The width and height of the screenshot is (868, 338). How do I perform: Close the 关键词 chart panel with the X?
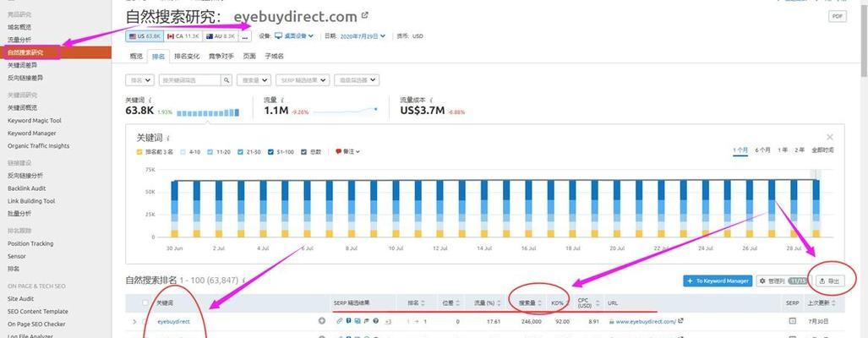click(829, 137)
